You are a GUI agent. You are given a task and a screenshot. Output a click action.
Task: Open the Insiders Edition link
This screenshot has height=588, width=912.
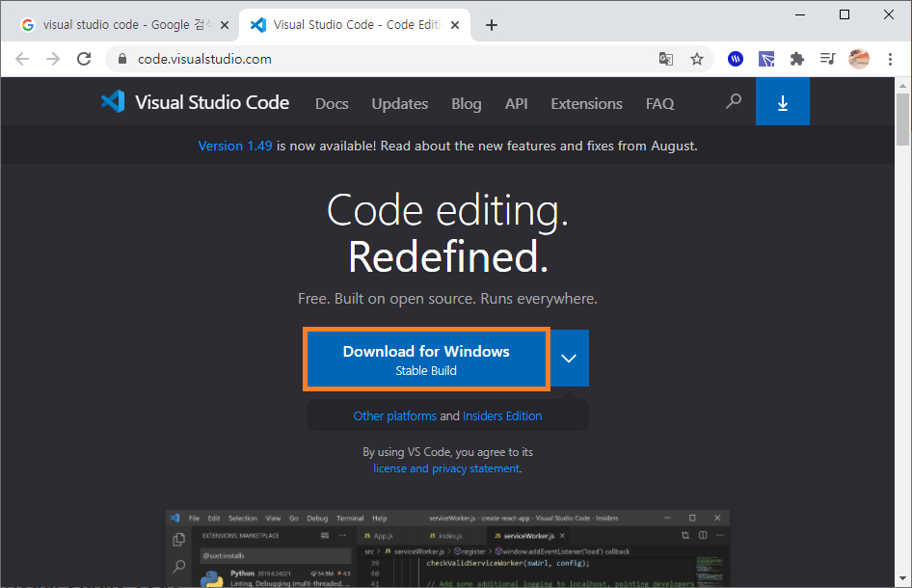pos(502,415)
